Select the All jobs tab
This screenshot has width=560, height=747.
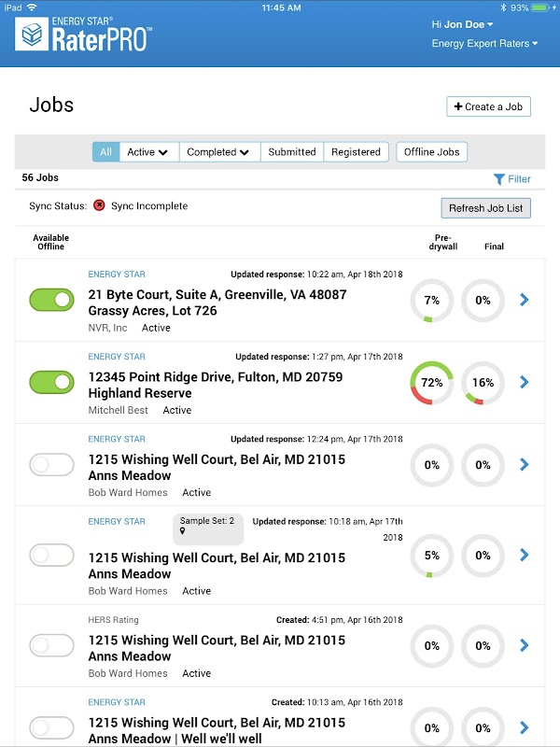105,152
